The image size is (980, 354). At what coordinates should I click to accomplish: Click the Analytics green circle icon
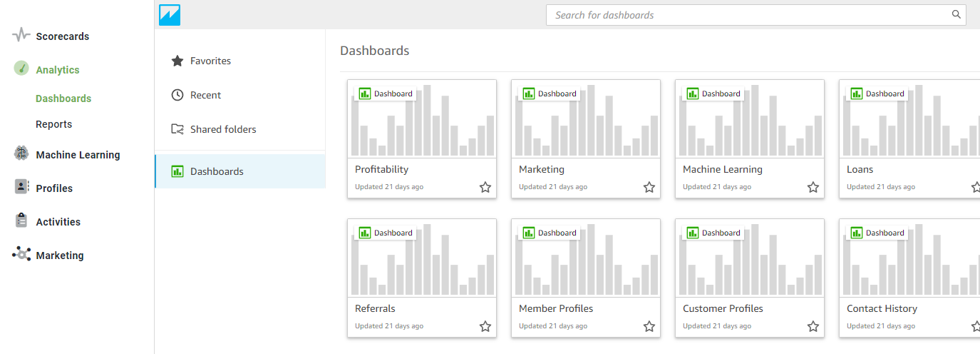21,69
